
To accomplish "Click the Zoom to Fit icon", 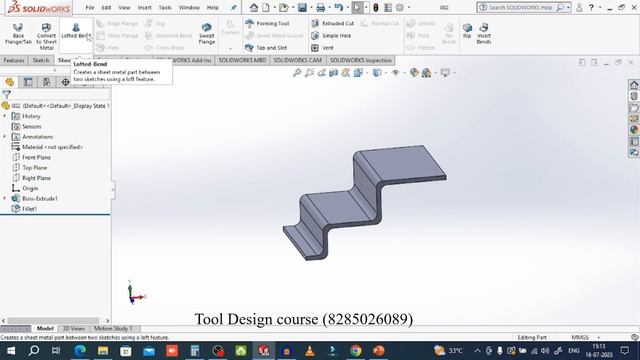I will click(297, 73).
